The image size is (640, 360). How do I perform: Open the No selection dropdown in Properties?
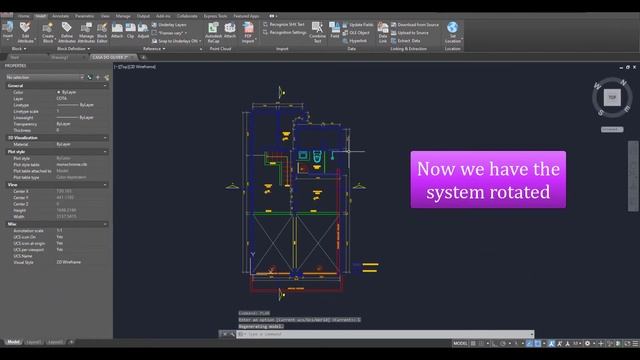coord(44,77)
